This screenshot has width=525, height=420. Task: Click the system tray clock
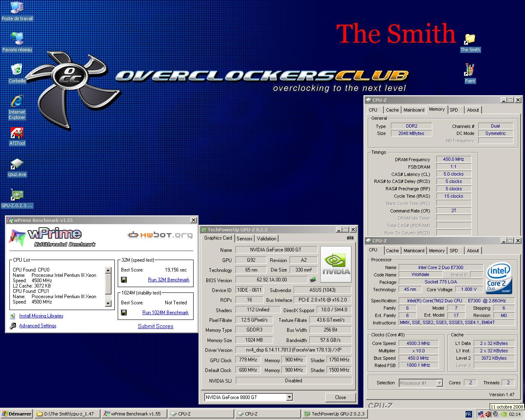[x=515, y=414]
